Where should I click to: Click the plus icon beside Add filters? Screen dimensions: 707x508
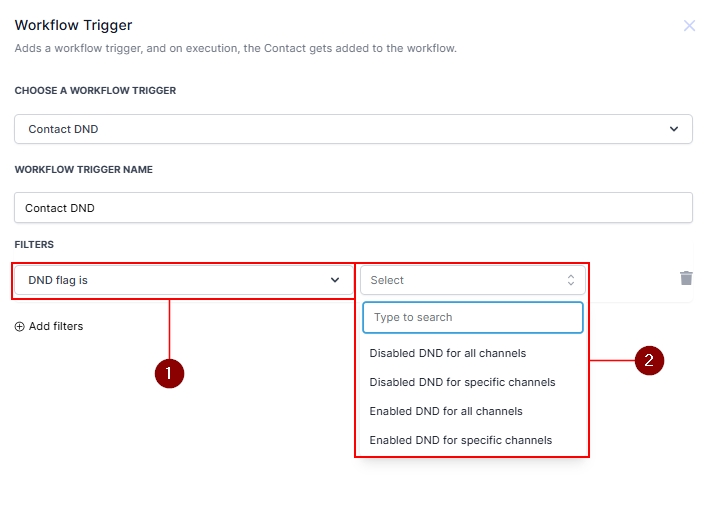[x=20, y=326]
